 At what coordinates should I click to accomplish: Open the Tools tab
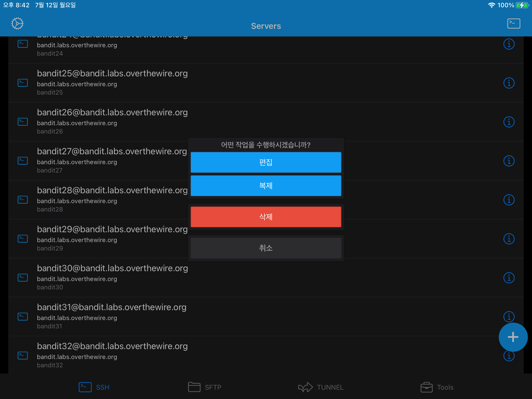pos(437,387)
